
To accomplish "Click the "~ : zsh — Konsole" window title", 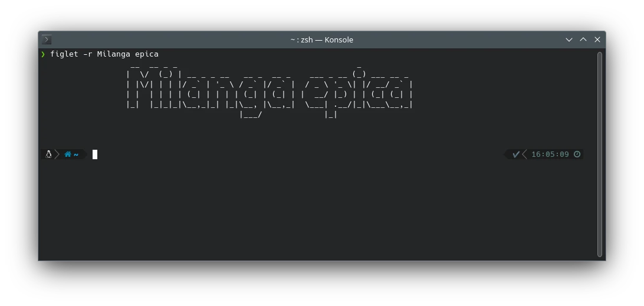I will tap(321, 40).
